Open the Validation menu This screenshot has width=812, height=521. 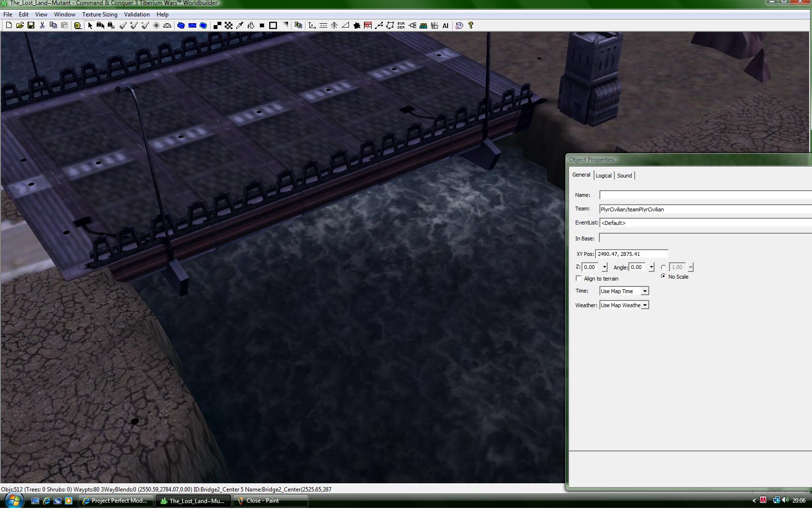137,14
